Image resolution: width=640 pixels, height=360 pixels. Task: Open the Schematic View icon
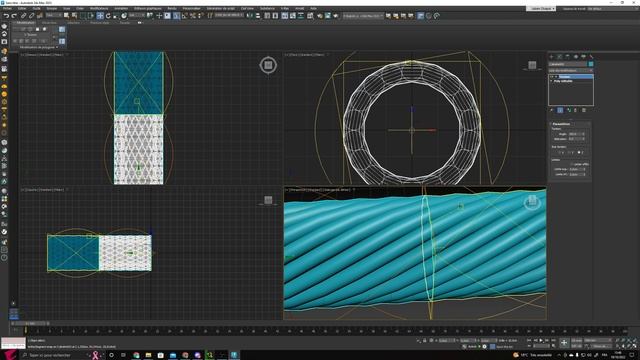(301, 16)
